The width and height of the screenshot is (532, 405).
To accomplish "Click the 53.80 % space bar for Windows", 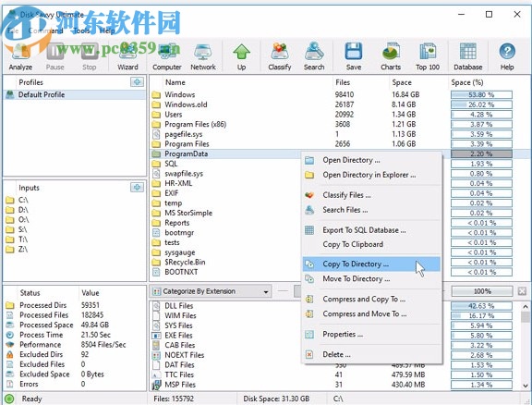I will (481, 94).
